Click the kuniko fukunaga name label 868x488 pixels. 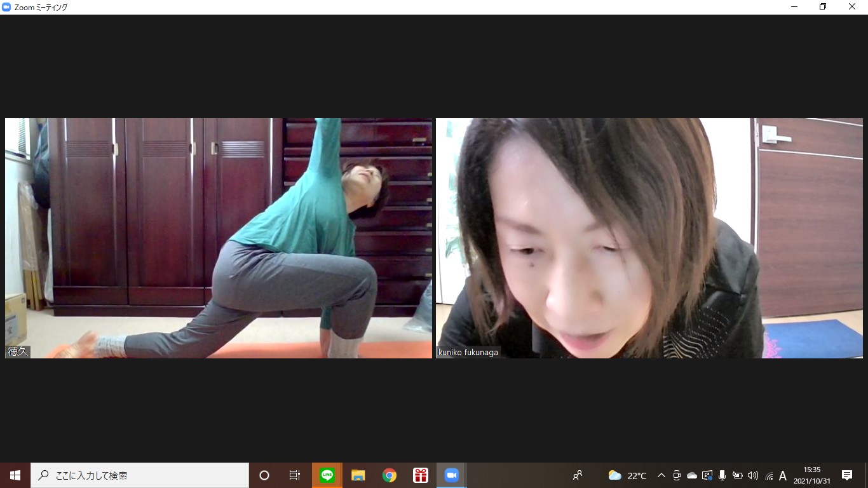click(468, 352)
